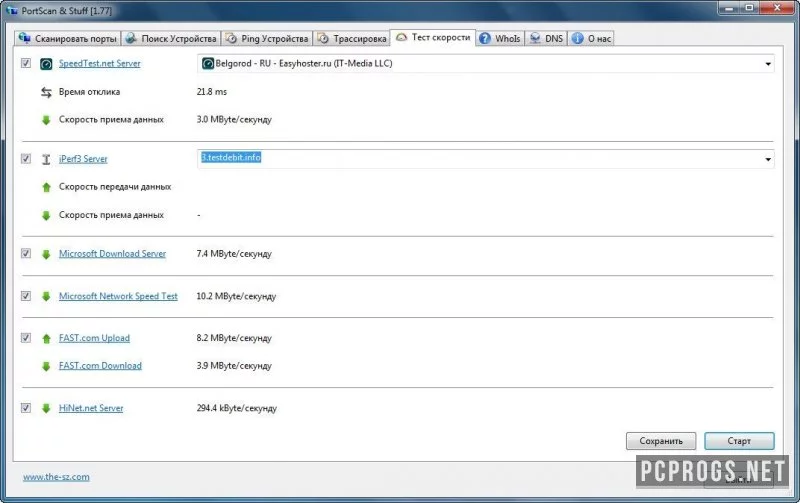The height and width of the screenshot is (503, 800).
Task: Switch to the Трассировка tab
Action: click(352, 39)
